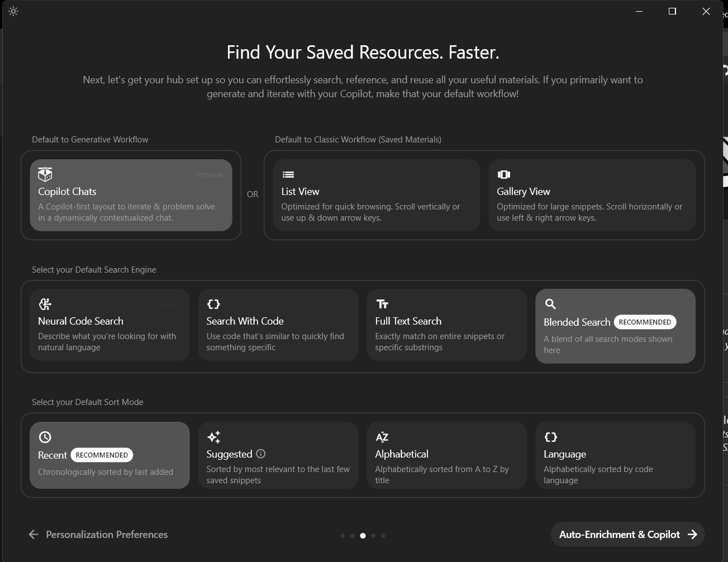The width and height of the screenshot is (728, 562).
Task: Click the Copilot Chats cube icon
Action: coord(45,174)
